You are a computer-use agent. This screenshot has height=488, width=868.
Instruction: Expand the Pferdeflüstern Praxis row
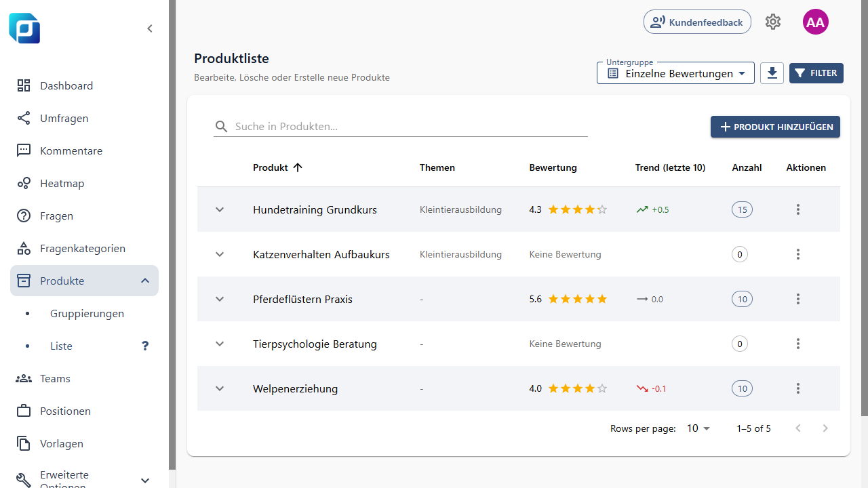click(220, 299)
